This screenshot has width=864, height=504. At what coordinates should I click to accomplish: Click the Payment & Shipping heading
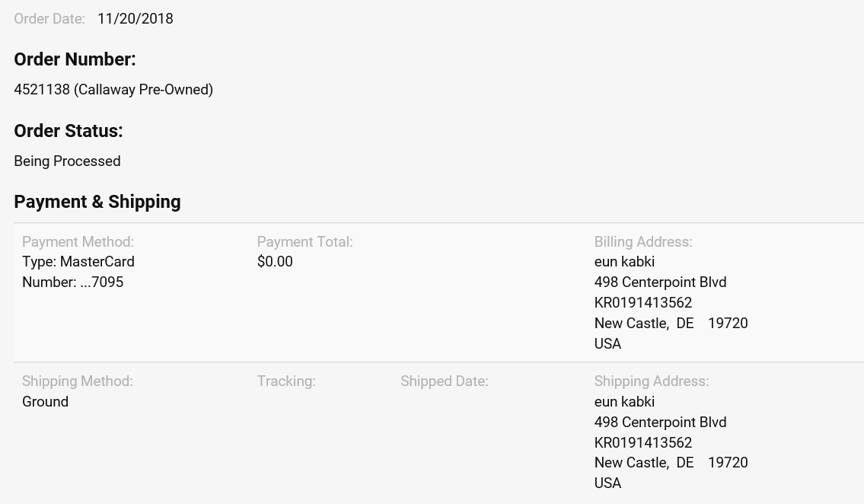point(97,202)
